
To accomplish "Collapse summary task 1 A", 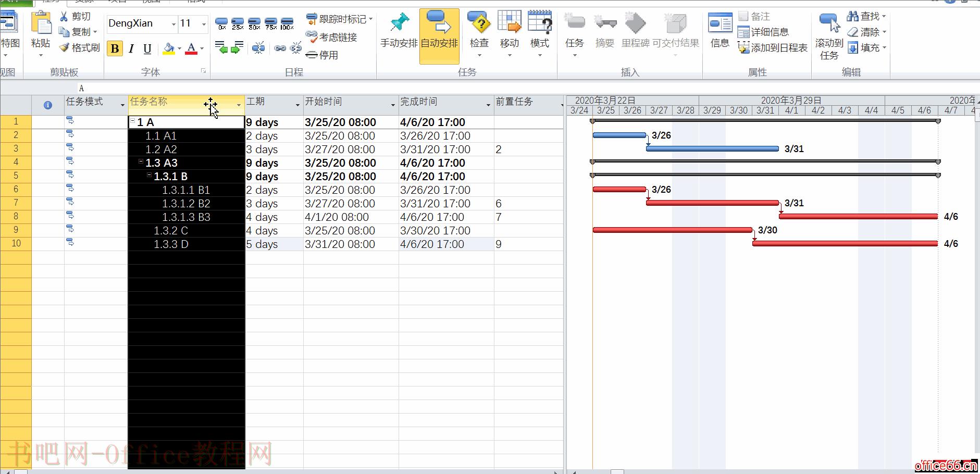I will point(132,121).
